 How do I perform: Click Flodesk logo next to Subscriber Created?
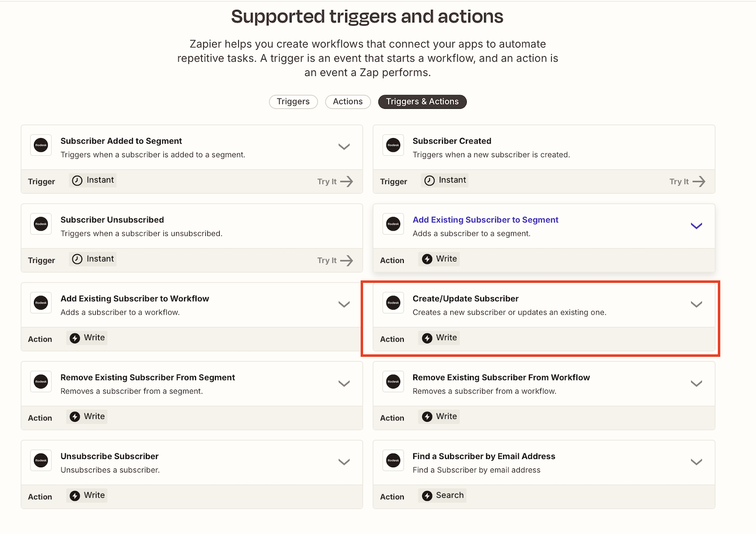(393, 145)
